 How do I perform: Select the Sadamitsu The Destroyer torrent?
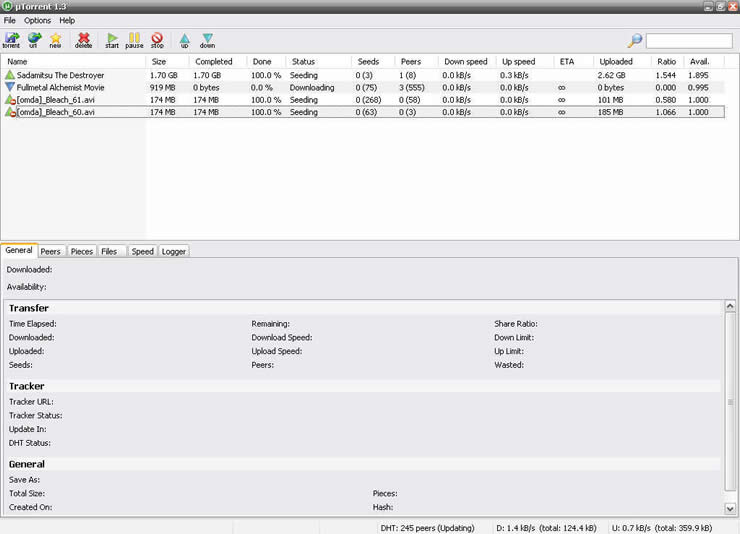(363, 75)
